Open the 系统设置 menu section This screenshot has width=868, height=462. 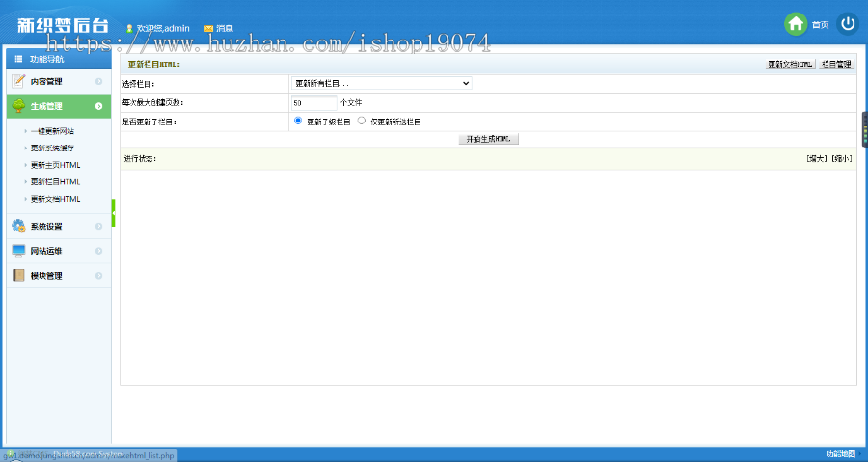[59, 227]
